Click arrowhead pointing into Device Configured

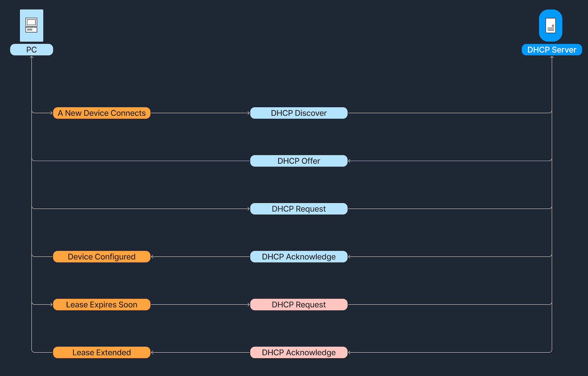(x=152, y=257)
